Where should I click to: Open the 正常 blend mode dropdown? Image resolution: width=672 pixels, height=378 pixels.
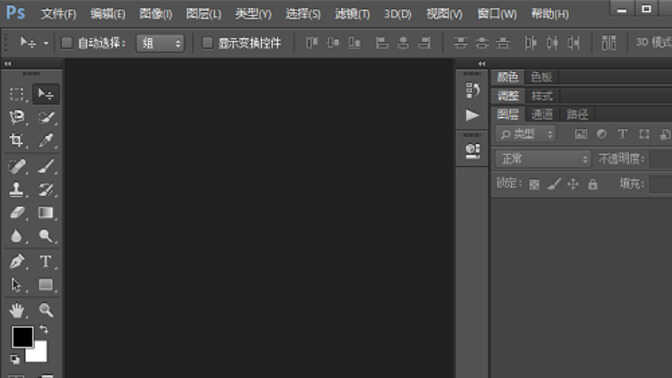543,159
